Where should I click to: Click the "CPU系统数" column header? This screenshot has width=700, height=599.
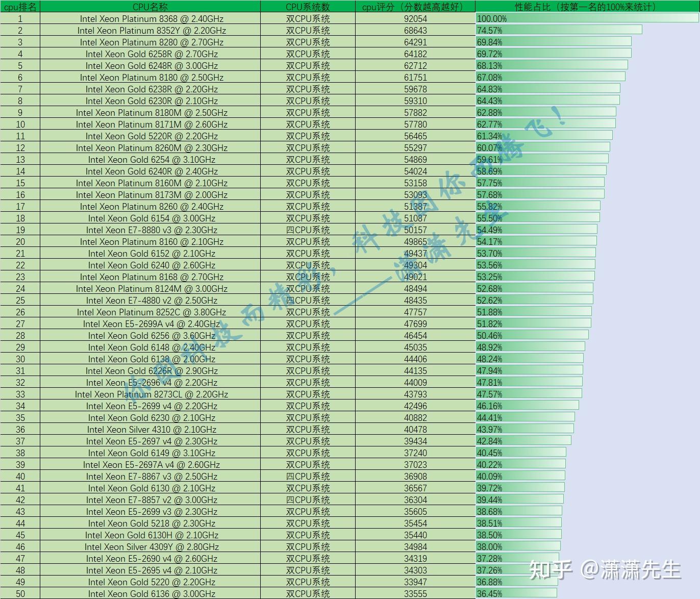pyautogui.click(x=308, y=7)
